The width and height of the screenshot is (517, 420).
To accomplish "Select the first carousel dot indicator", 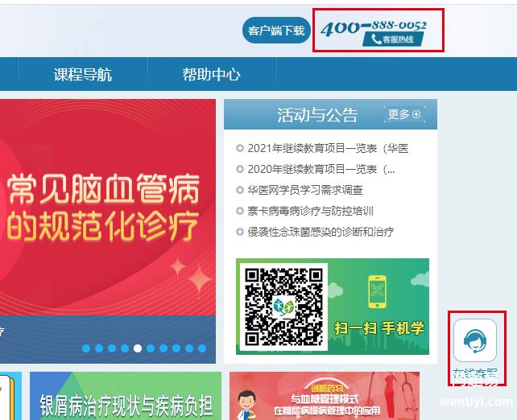I will 86,348.
